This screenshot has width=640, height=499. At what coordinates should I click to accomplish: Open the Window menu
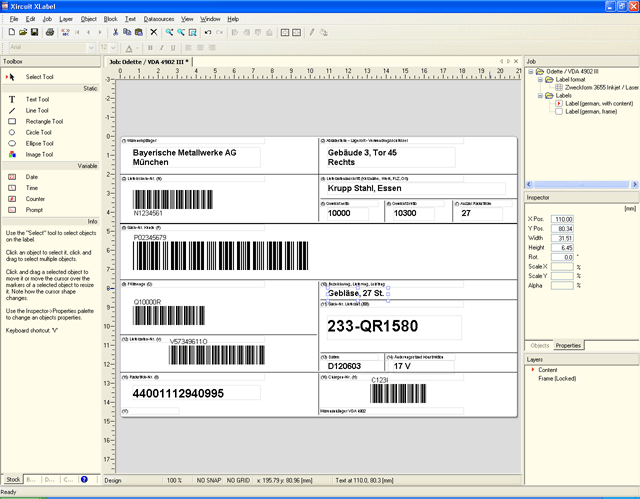(x=210, y=19)
